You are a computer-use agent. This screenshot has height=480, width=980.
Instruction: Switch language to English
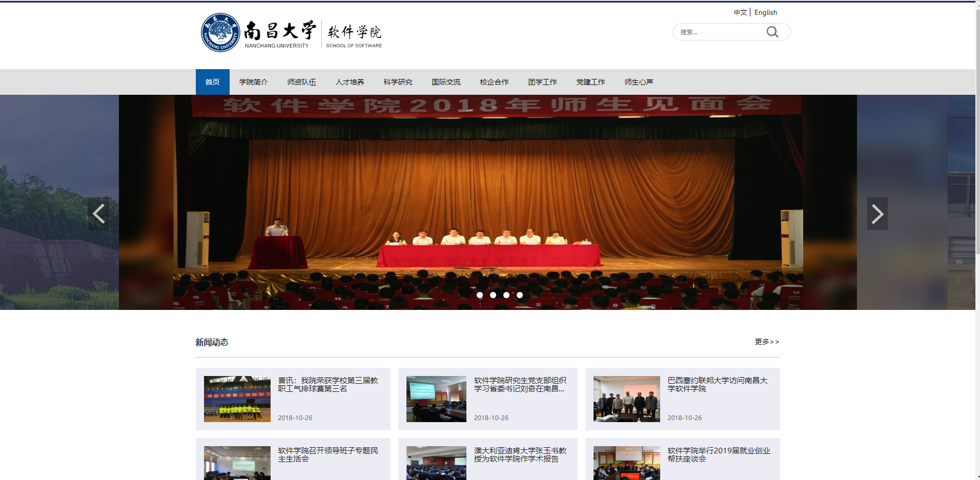coord(765,12)
